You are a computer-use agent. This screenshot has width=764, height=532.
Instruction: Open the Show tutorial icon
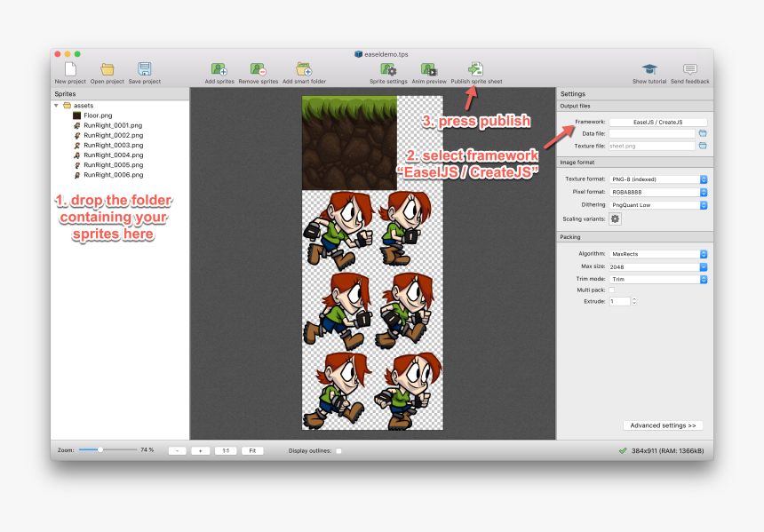pos(649,69)
